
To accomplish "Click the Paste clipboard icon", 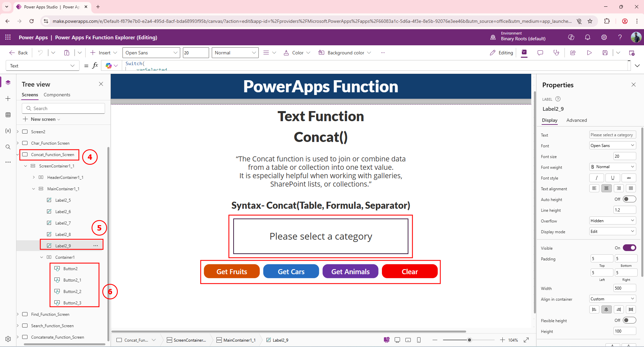I will pyautogui.click(x=67, y=53).
